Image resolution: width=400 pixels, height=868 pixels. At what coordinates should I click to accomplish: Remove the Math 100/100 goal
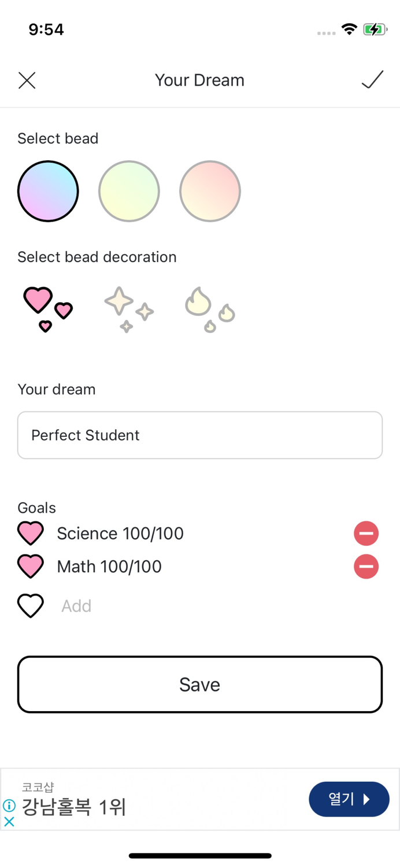(x=366, y=566)
